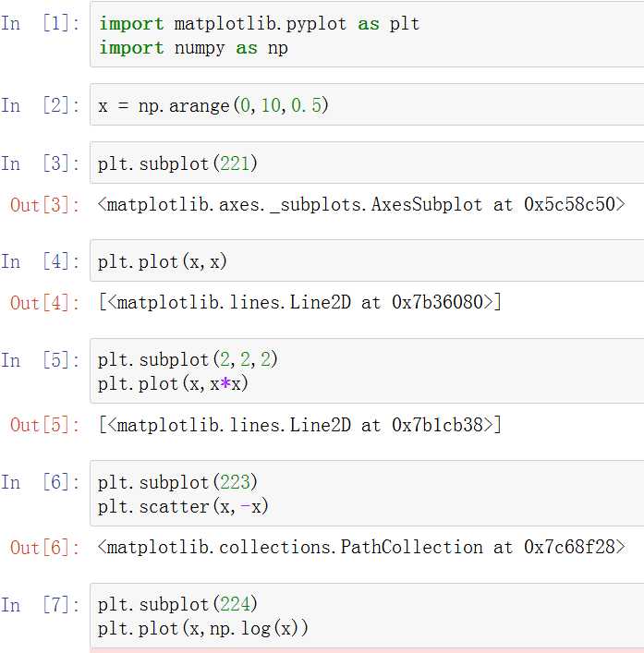Click the 'import numpy as np' line
Image resolution: width=644 pixels, height=653 pixels.
click(193, 48)
